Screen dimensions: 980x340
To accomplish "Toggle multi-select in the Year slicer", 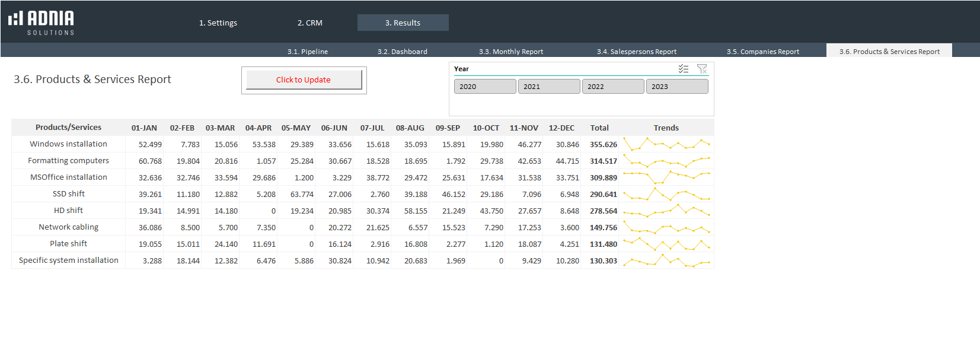I will (684, 69).
